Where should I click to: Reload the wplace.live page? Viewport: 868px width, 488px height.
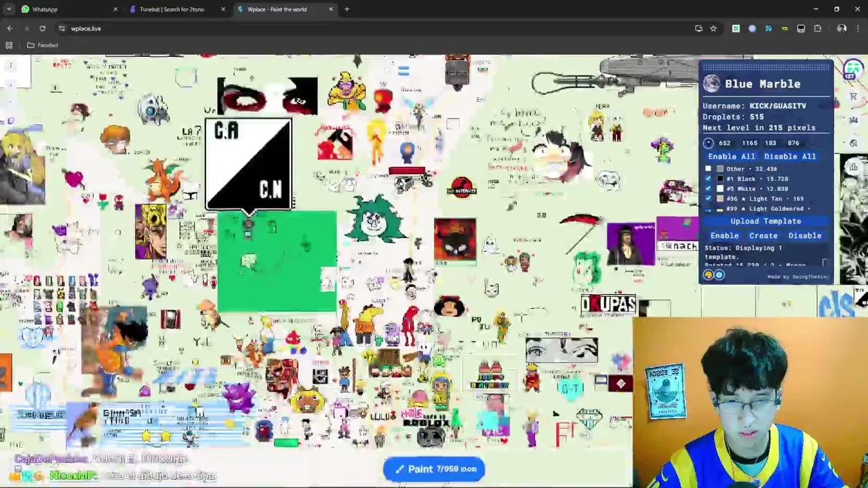point(42,28)
